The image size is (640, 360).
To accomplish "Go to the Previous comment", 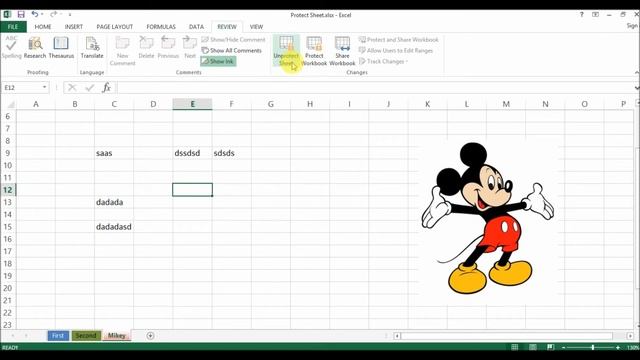I will click(168, 47).
